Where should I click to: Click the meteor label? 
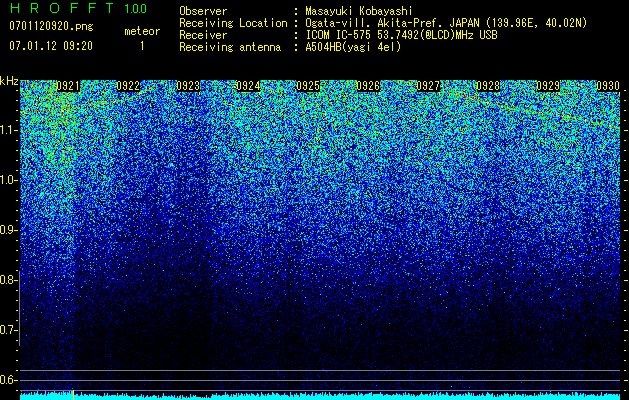[142, 31]
